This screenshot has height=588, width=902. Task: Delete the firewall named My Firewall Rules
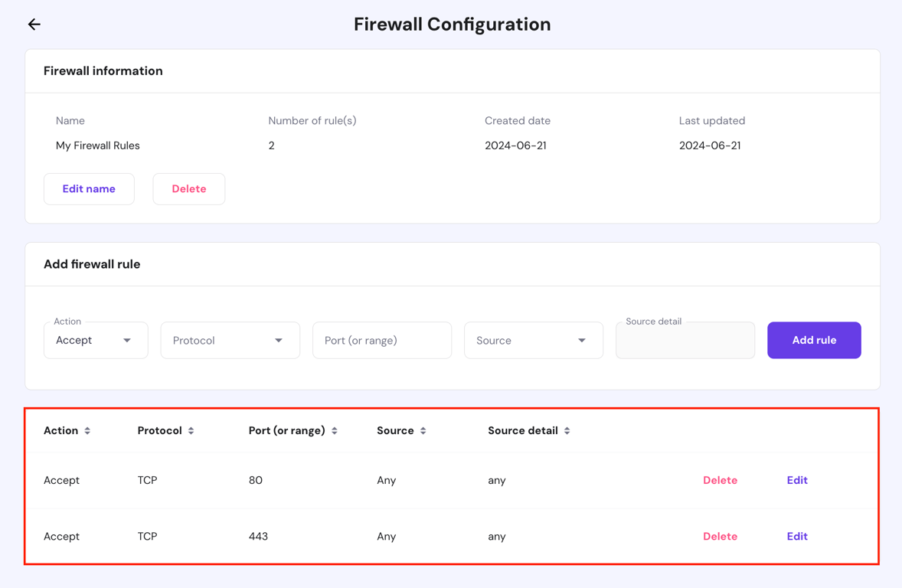click(x=188, y=188)
